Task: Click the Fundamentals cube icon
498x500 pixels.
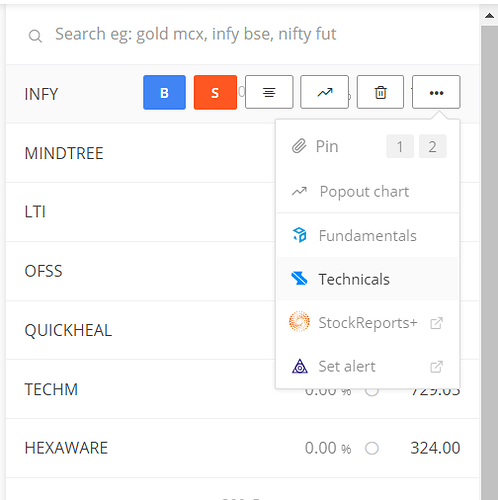Action: 299,235
